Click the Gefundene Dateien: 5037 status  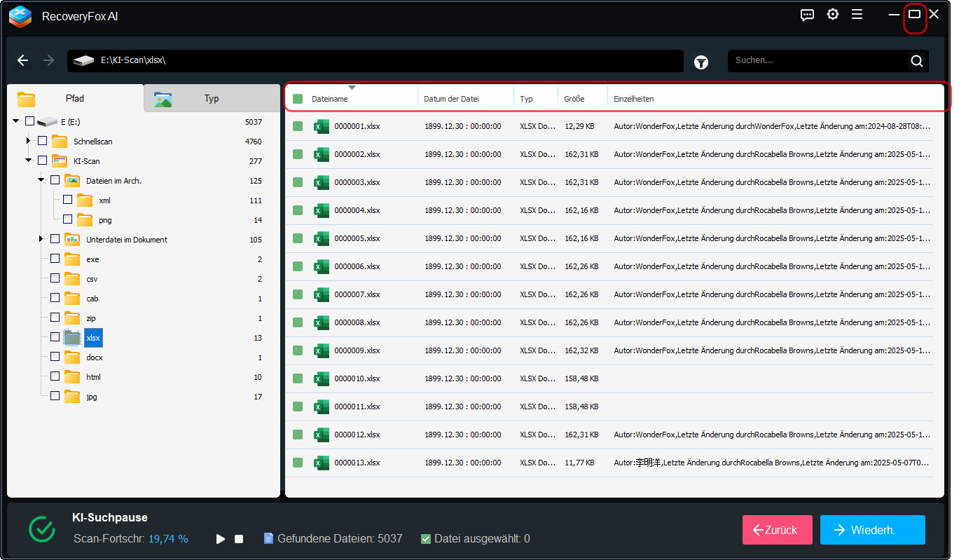coord(333,539)
